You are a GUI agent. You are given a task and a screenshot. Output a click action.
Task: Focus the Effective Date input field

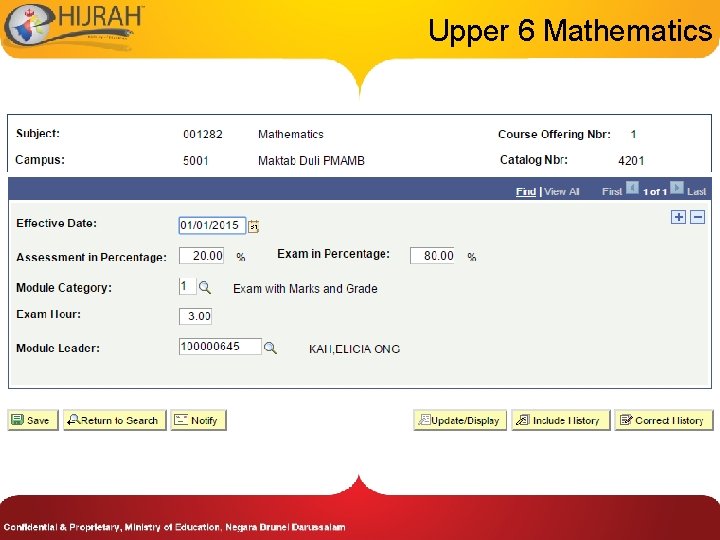[x=212, y=225]
